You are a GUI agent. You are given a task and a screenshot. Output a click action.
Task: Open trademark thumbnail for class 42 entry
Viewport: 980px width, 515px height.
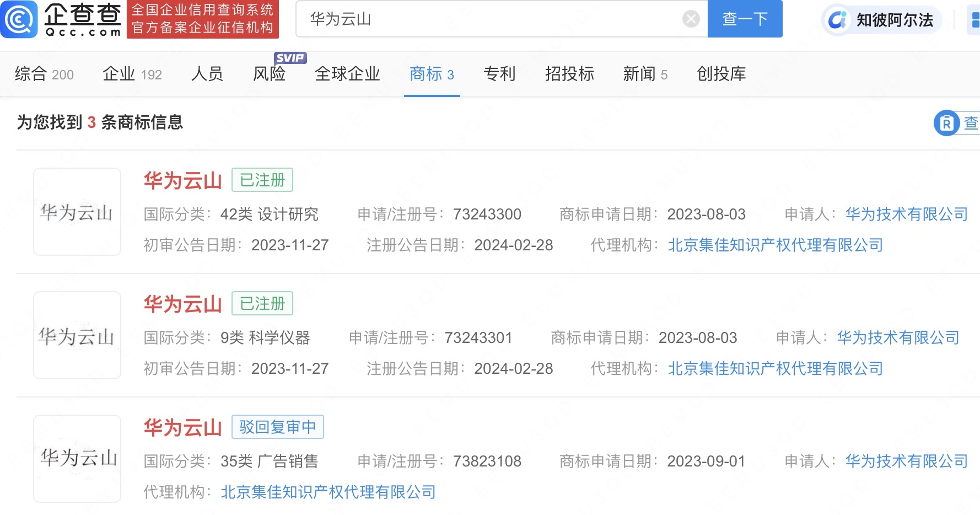(x=77, y=212)
